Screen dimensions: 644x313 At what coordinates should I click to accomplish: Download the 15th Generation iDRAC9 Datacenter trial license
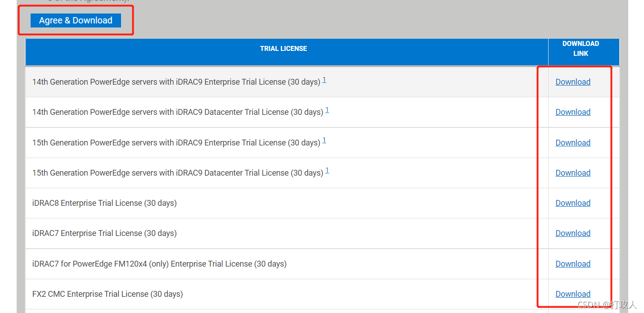(x=573, y=173)
